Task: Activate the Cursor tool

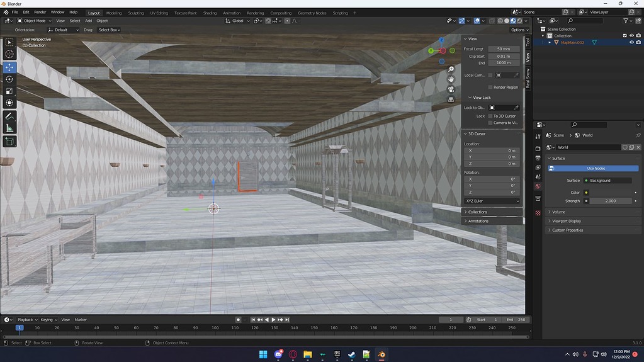Action: point(9,54)
